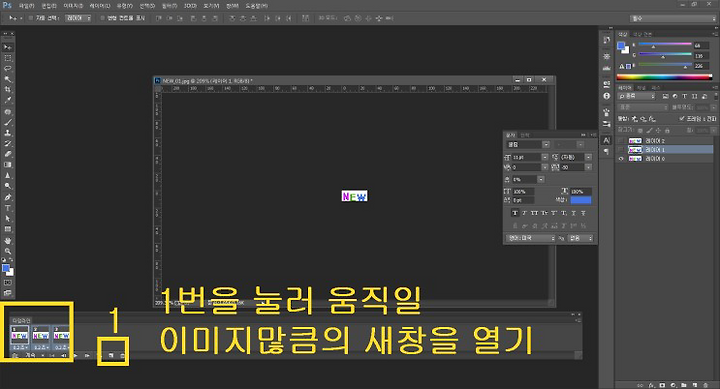Image resolution: width=720 pixels, height=389 pixels.
Task: Select the Zoom tool in the toolbox
Action: [x=8, y=251]
